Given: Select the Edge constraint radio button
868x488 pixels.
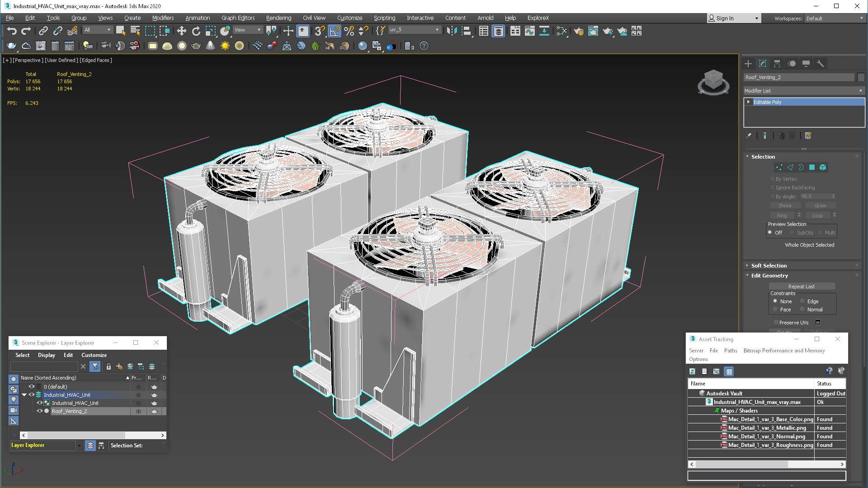Looking at the screenshot, I should click(802, 301).
